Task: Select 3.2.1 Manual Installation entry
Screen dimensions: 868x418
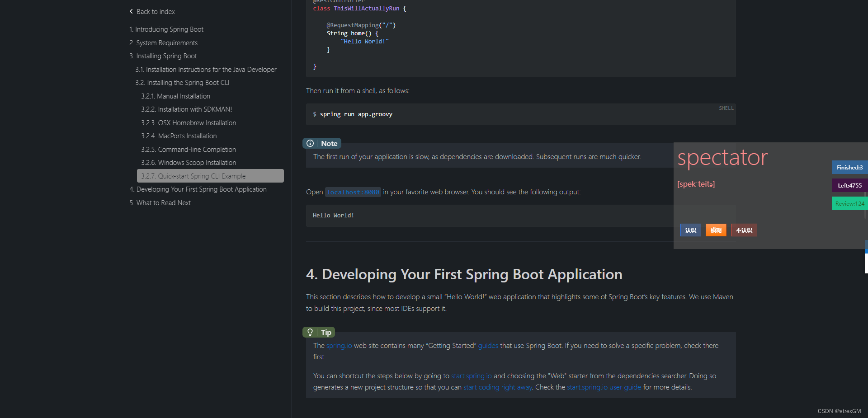Action: point(175,96)
